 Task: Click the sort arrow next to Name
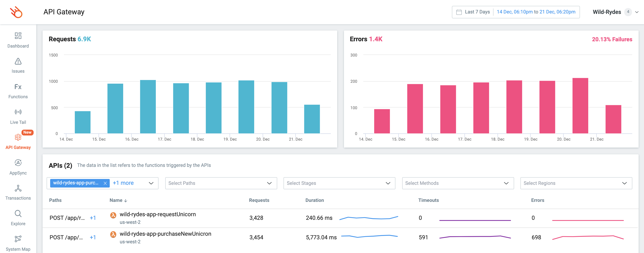point(126,200)
